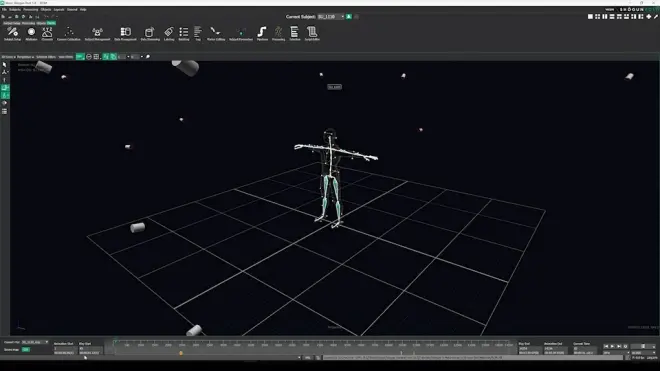Open the Pipelines panel icon
The height and width of the screenshot is (371, 660).
click(262, 34)
